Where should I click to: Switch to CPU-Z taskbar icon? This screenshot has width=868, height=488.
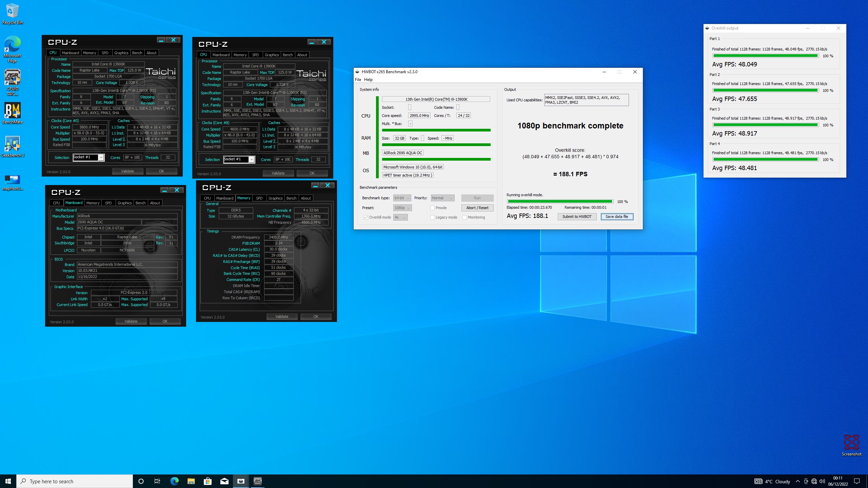(x=257, y=481)
